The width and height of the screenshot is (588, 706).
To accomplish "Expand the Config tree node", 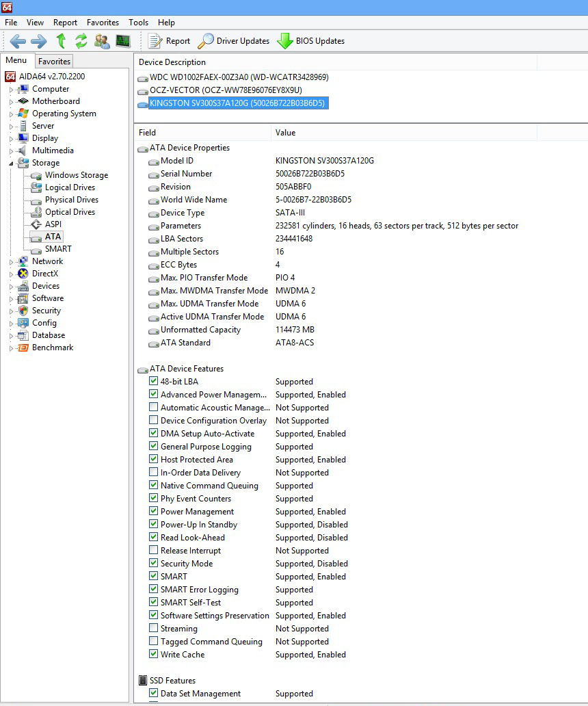I will (11, 324).
